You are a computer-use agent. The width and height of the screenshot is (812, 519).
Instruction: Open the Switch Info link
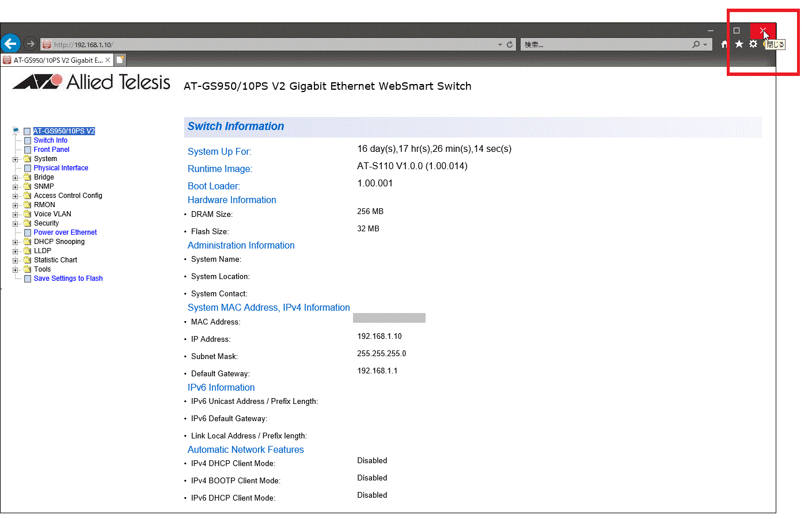pos(51,140)
